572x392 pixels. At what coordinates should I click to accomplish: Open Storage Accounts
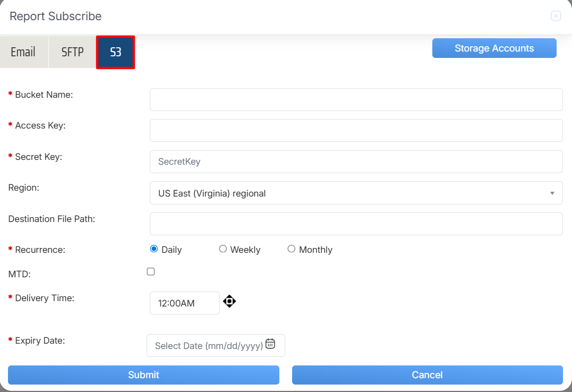coord(494,48)
